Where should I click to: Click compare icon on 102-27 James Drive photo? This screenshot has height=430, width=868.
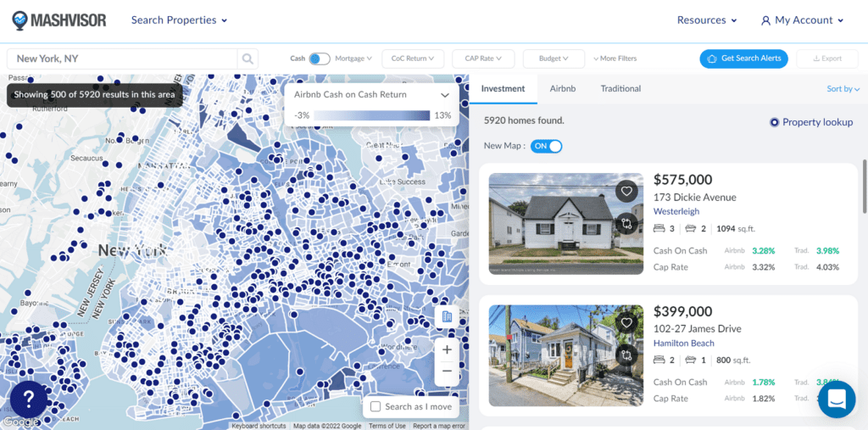point(626,355)
